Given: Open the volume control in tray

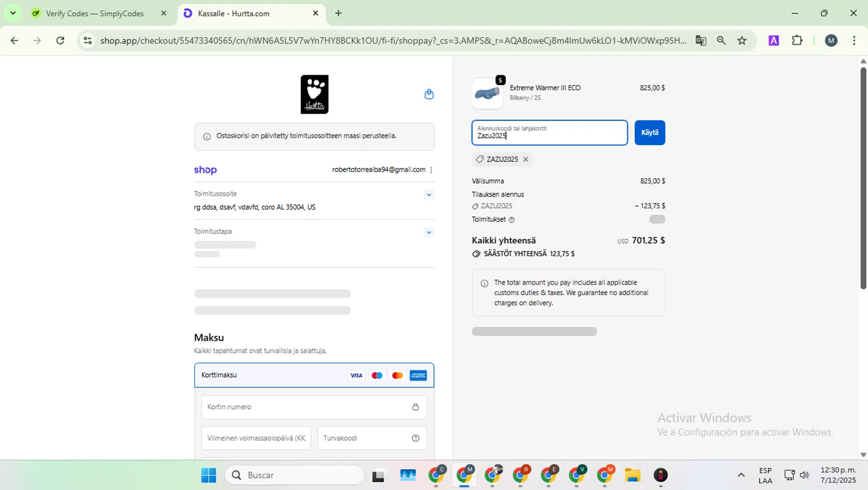Looking at the screenshot, I should click(x=804, y=476).
